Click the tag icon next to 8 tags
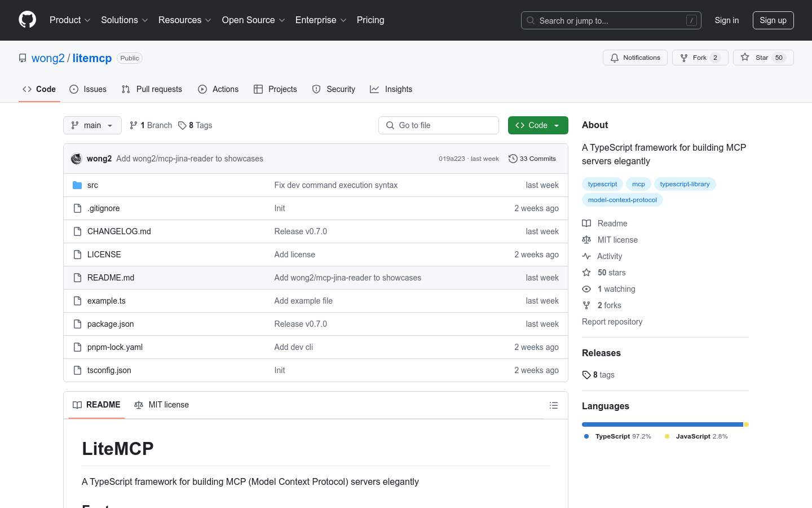Image resolution: width=812 pixels, height=508 pixels. coord(586,375)
